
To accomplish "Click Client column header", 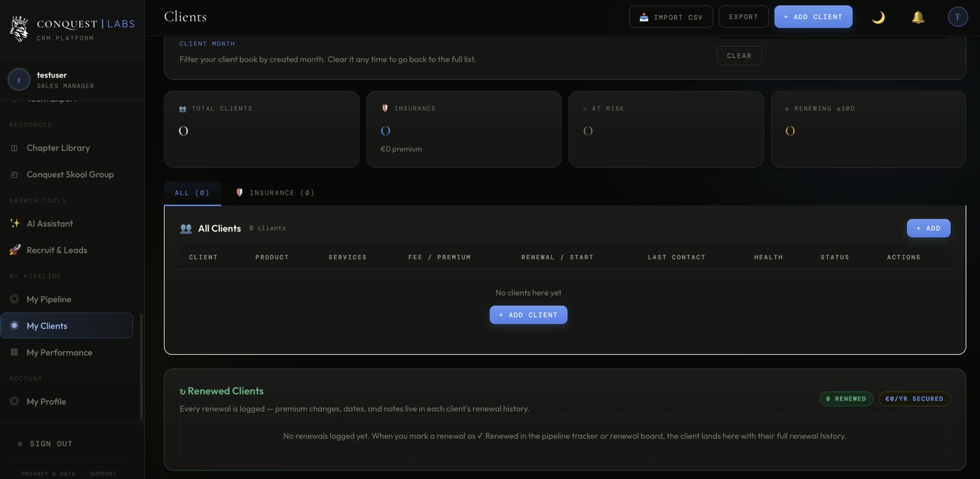I will (x=203, y=257).
